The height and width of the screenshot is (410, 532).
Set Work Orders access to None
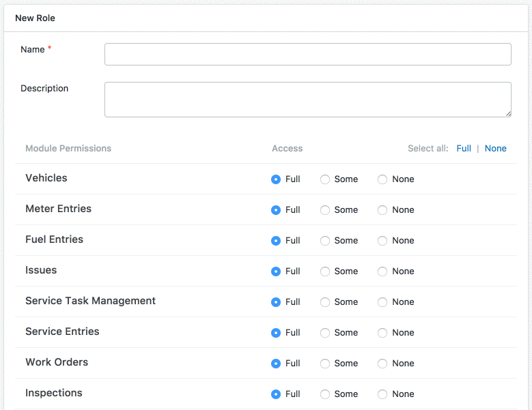[382, 364]
